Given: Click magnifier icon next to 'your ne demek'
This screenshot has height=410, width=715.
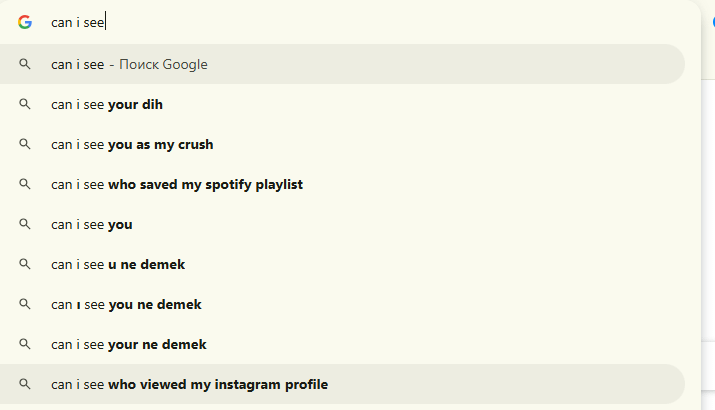Looking at the screenshot, I should click(25, 344).
